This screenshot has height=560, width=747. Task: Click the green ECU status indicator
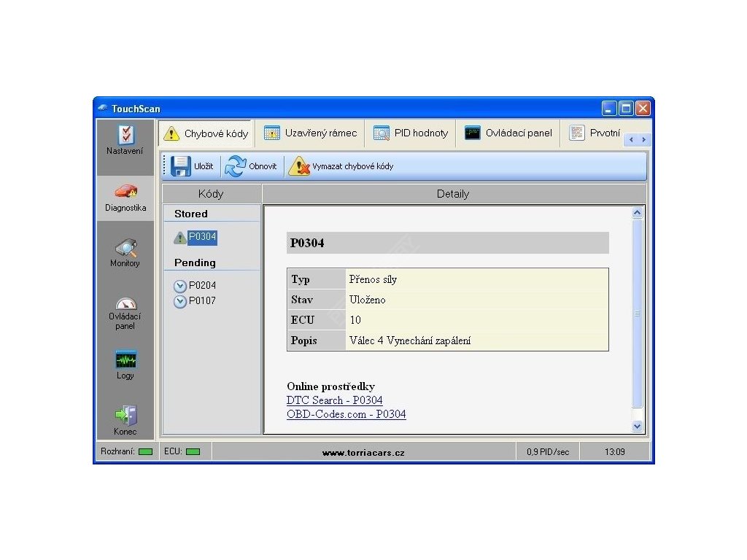click(x=193, y=451)
